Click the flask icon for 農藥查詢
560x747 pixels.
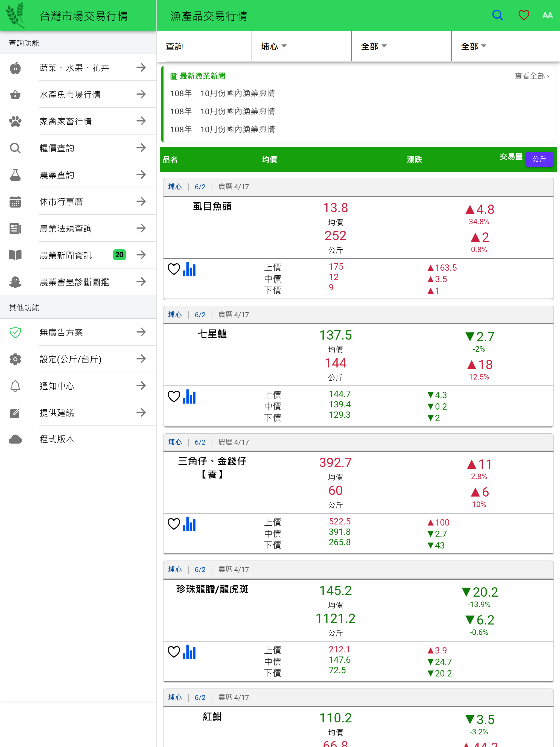point(15,175)
